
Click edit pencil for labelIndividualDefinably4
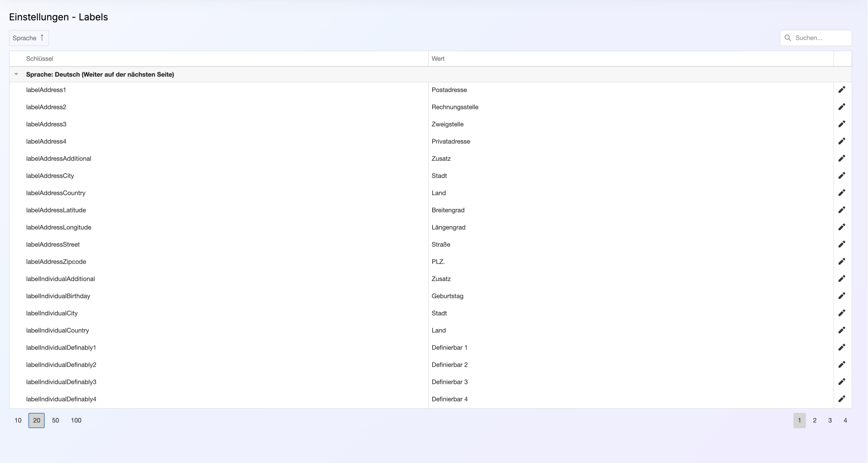[x=841, y=399]
